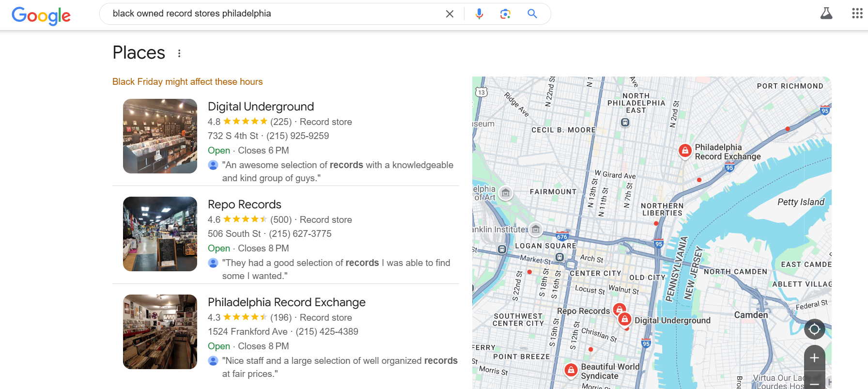Screen dimensions: 868x389
Task: Click Philadelphia Record Exchange store photo
Action: click(x=160, y=332)
